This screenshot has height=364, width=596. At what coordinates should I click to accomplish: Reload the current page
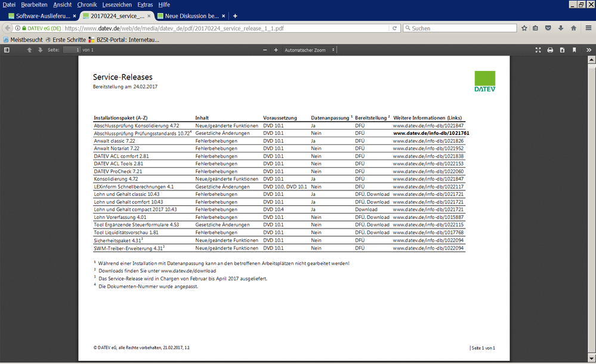(x=394, y=28)
